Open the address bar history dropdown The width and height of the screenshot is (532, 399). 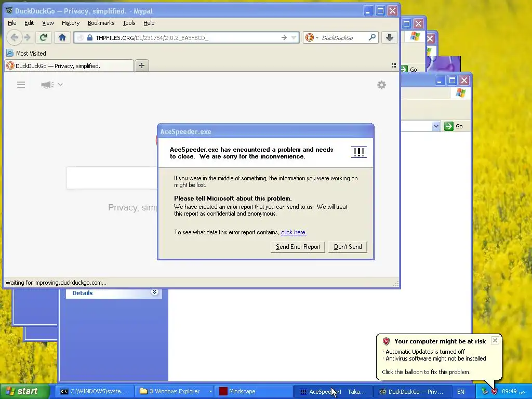[294, 37]
